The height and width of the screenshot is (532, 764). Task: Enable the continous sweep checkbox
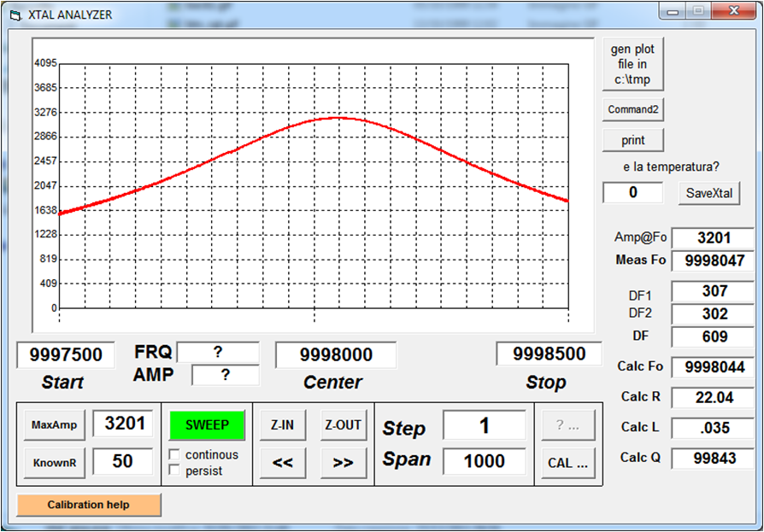pyautogui.click(x=174, y=454)
